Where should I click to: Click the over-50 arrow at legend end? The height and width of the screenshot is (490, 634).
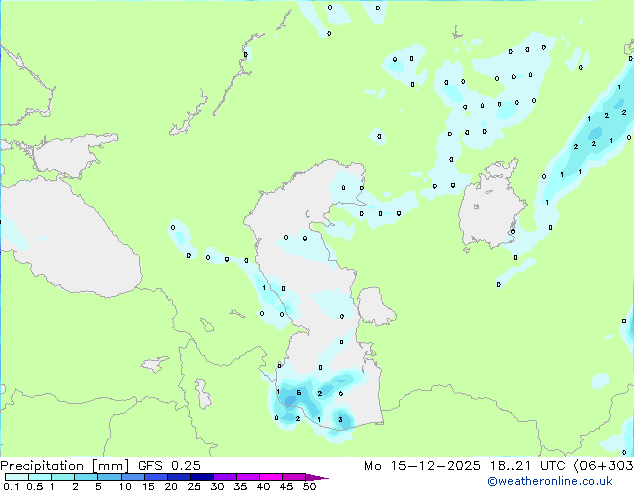(x=317, y=477)
